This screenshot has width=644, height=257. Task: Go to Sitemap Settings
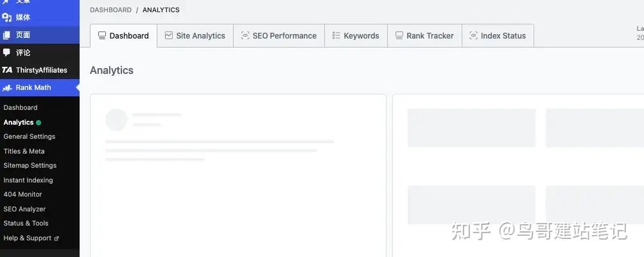pyautogui.click(x=30, y=165)
